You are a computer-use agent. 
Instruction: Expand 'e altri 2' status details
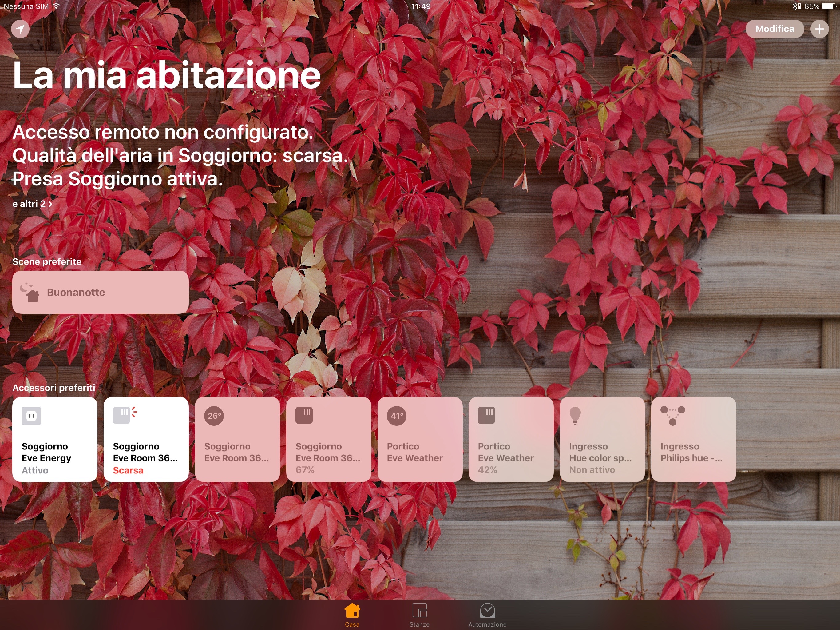click(x=32, y=204)
